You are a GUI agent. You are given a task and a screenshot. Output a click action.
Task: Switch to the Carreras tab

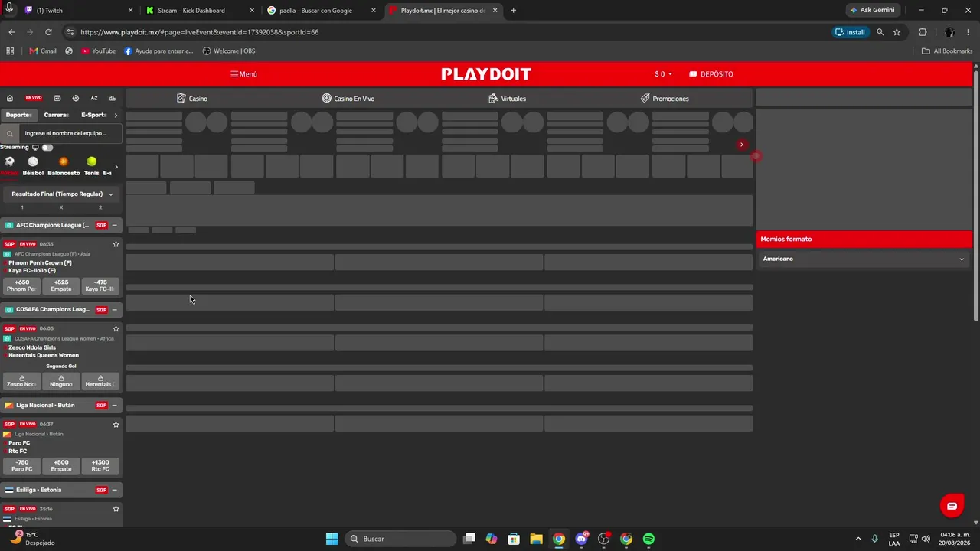[57, 115]
